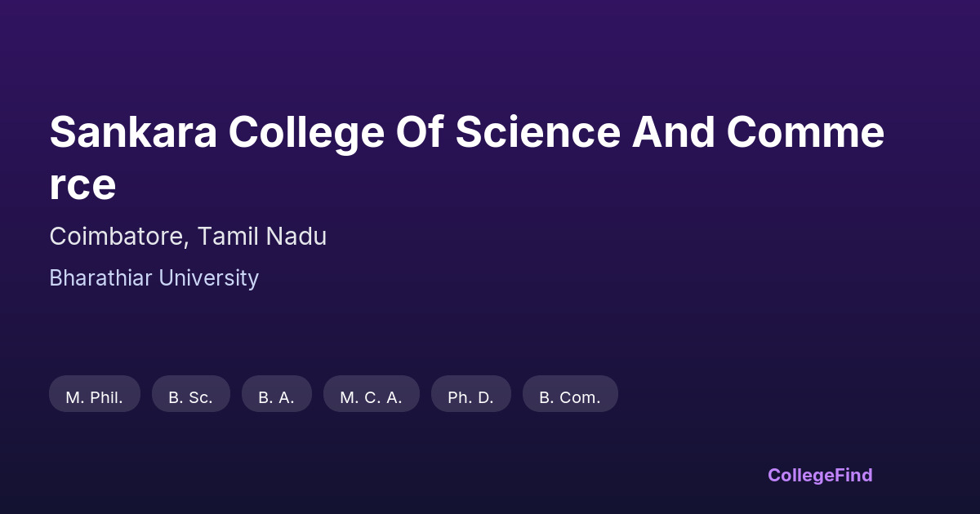Open the CollegeFind brand logo
The image size is (980, 514).
click(x=819, y=475)
